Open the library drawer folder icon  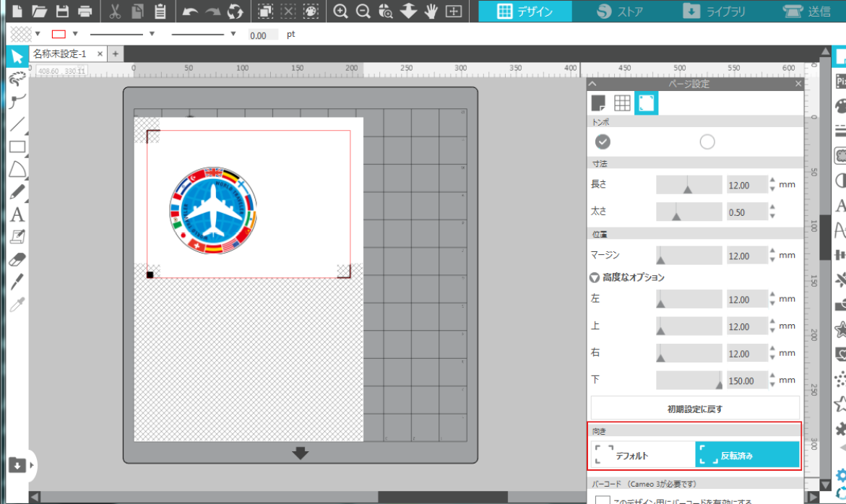tap(17, 465)
